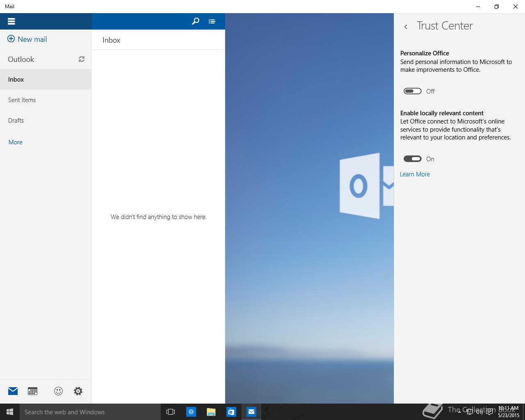Click the Inbox heading in message list
This screenshot has height=420, width=525.
pos(111,40)
